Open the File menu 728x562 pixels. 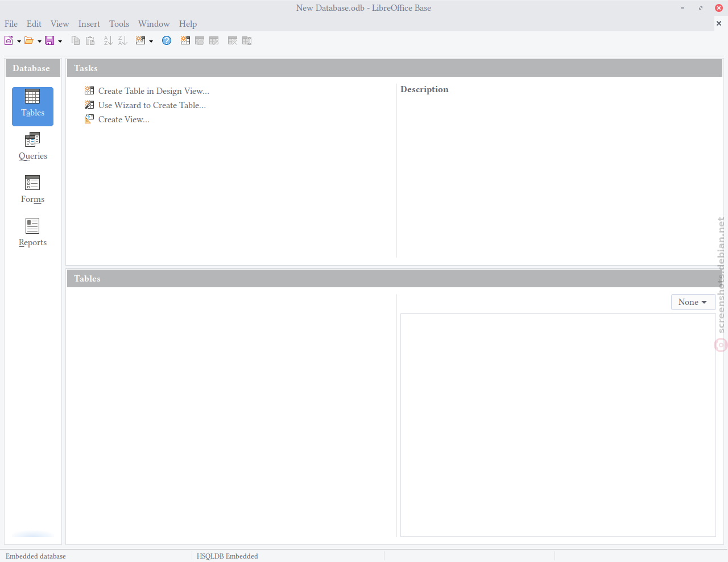[x=11, y=24]
